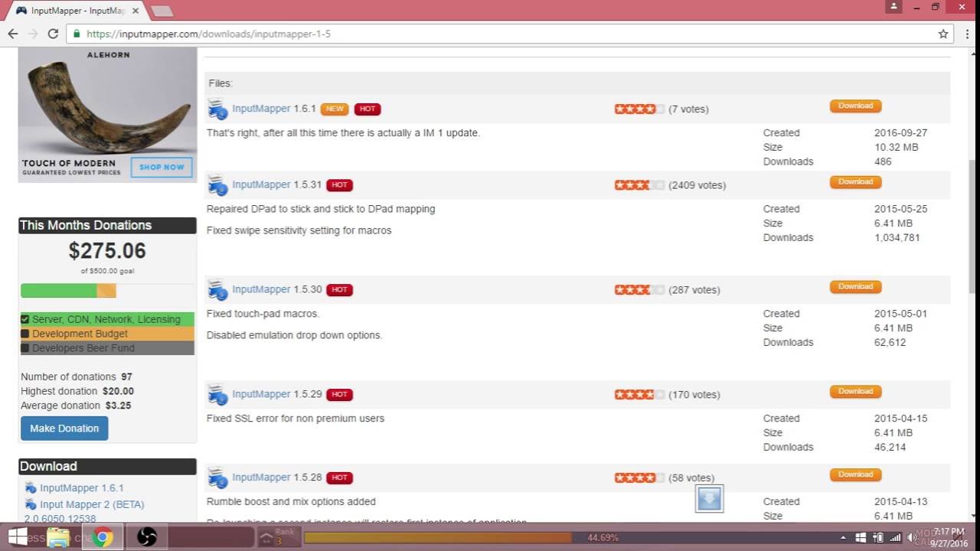Click the sidebar icon beside InputMapper 1.6.1
The width and height of the screenshot is (980, 551).
(x=31, y=487)
